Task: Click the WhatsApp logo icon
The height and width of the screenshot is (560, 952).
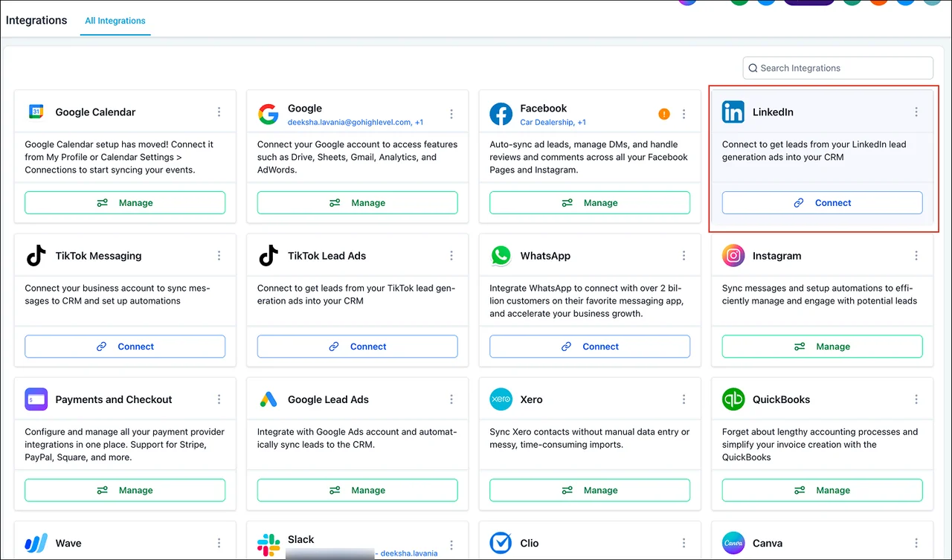Action: (x=501, y=256)
